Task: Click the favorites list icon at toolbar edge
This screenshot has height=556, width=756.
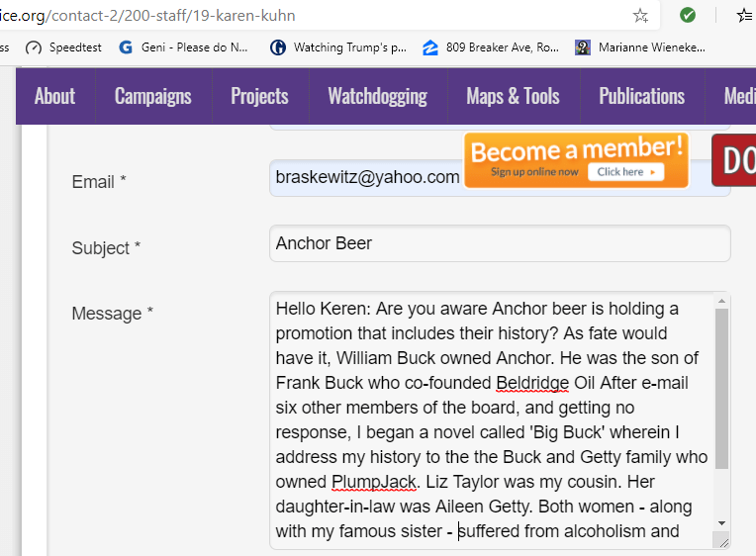Action: (745, 16)
